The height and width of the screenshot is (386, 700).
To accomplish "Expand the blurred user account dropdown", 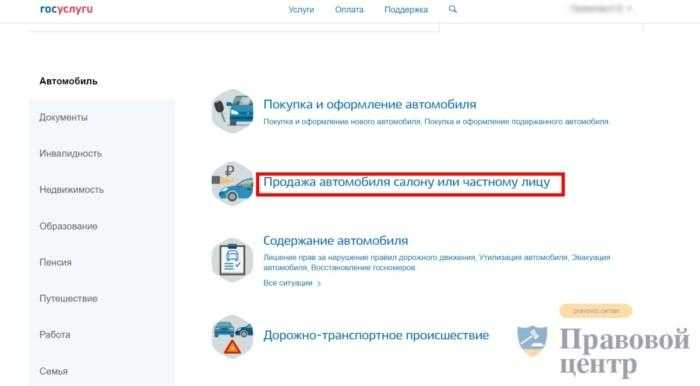I will (601, 8).
